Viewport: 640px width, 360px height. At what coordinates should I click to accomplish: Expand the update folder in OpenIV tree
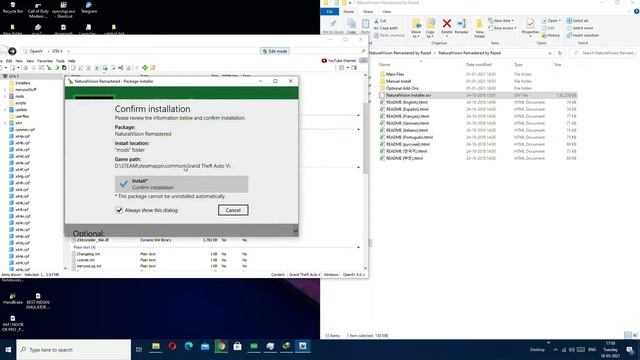[5, 110]
